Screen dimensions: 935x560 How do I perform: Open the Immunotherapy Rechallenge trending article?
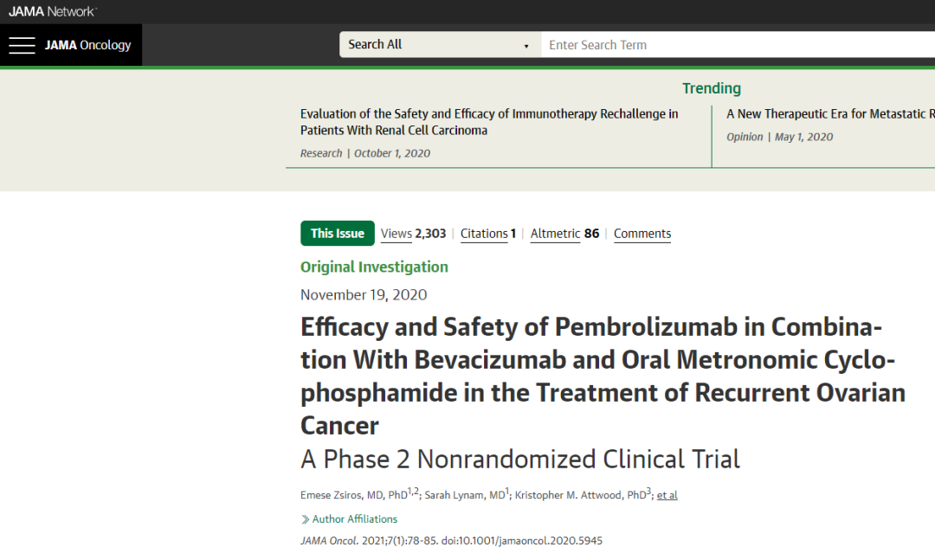coord(489,122)
